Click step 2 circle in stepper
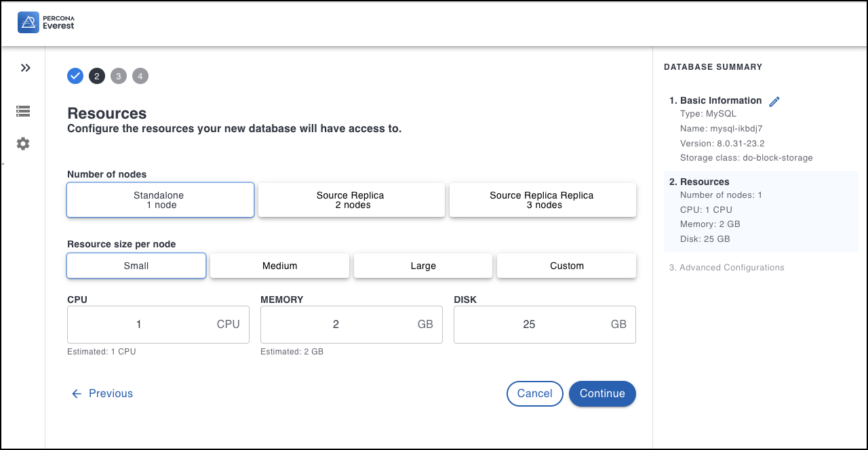Viewport: 868px width, 450px height. (x=97, y=76)
